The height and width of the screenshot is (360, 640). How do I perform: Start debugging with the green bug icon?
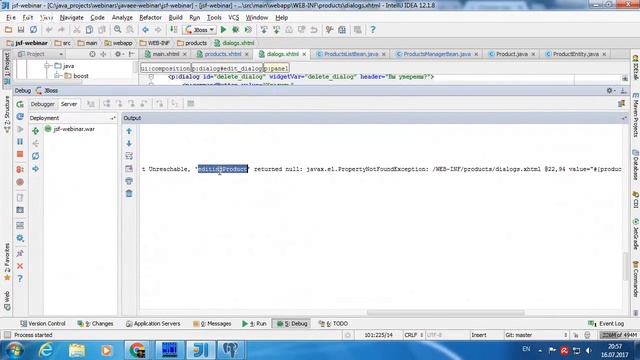pyautogui.click(x=236, y=30)
